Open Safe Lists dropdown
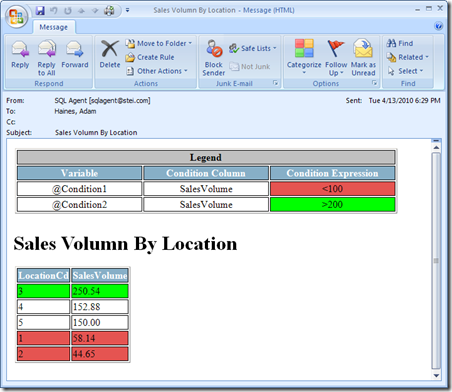This screenshot has width=452, height=392. 253,48
